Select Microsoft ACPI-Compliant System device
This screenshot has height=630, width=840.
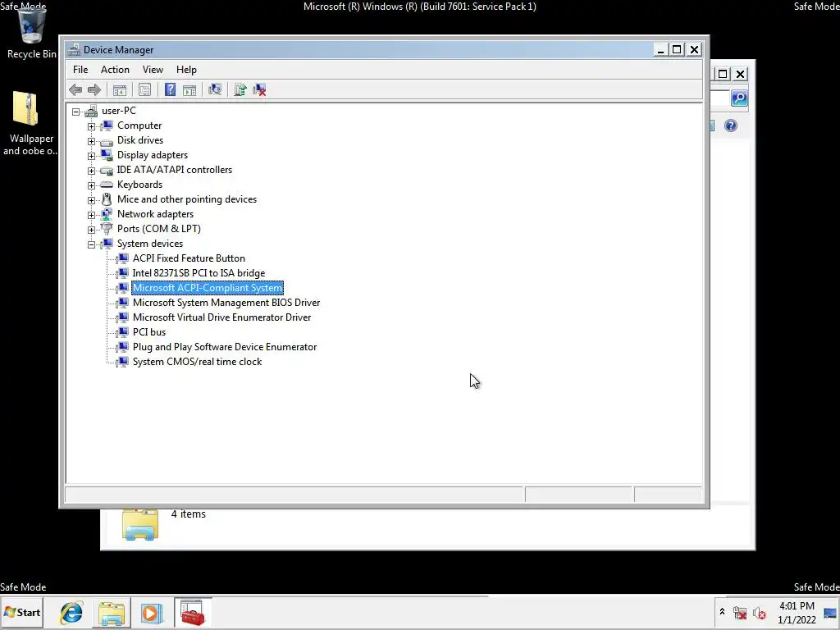pos(208,288)
